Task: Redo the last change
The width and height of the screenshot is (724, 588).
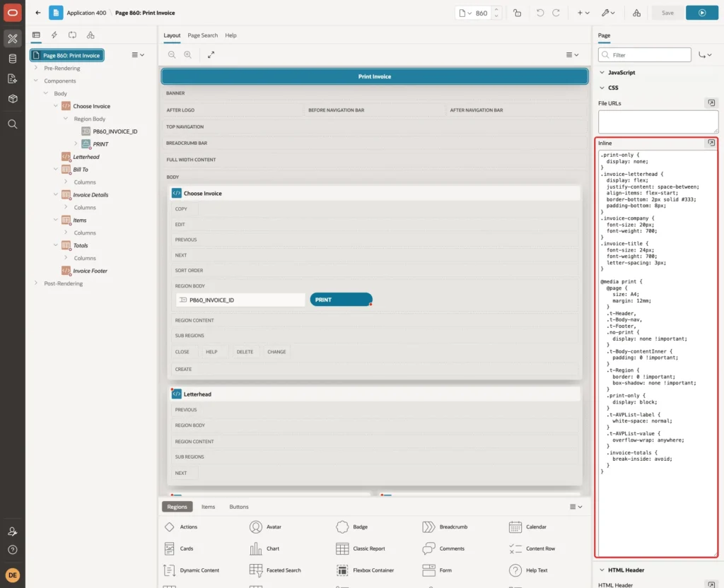Action: pyautogui.click(x=556, y=13)
